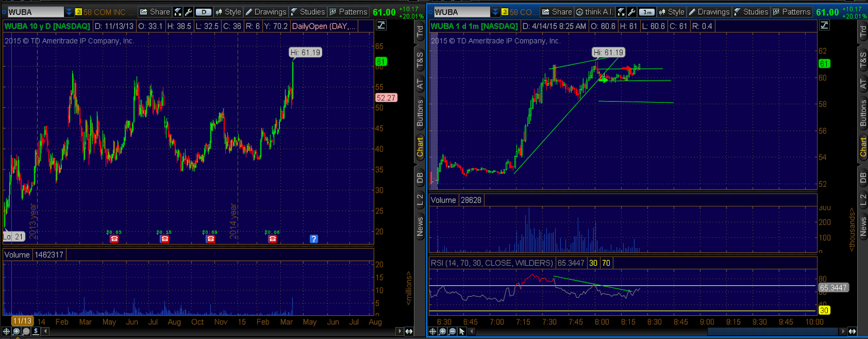Open Buttons side tab of left chart
This screenshot has height=339, width=868.
tap(420, 113)
